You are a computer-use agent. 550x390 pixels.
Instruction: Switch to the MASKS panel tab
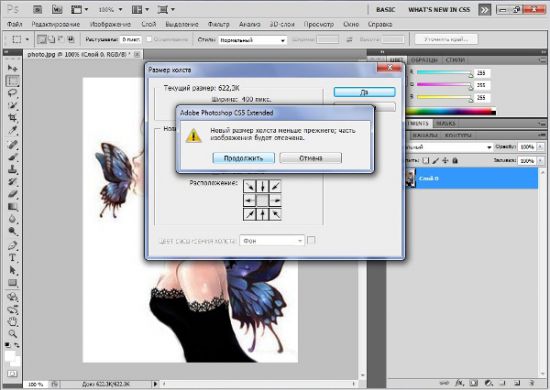(x=446, y=123)
